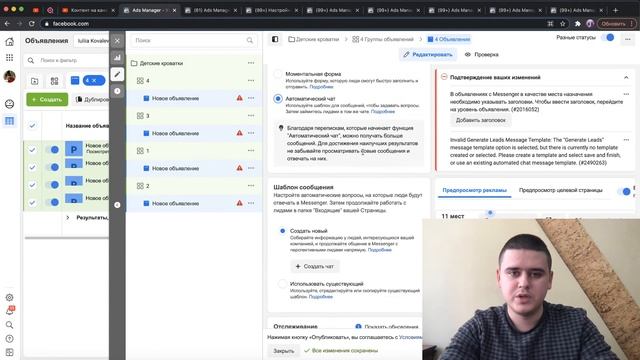Open options menu for ad group 3

(x=251, y=116)
